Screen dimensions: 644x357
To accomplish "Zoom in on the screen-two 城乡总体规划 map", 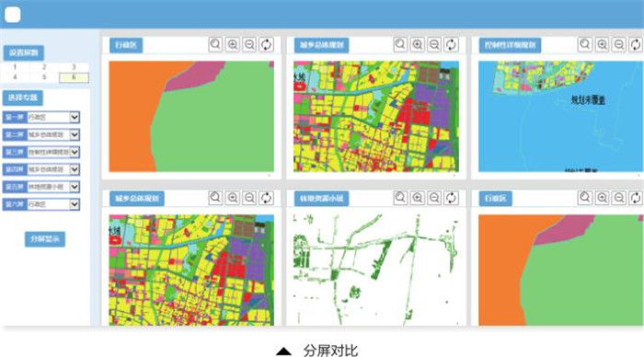I will point(418,44).
